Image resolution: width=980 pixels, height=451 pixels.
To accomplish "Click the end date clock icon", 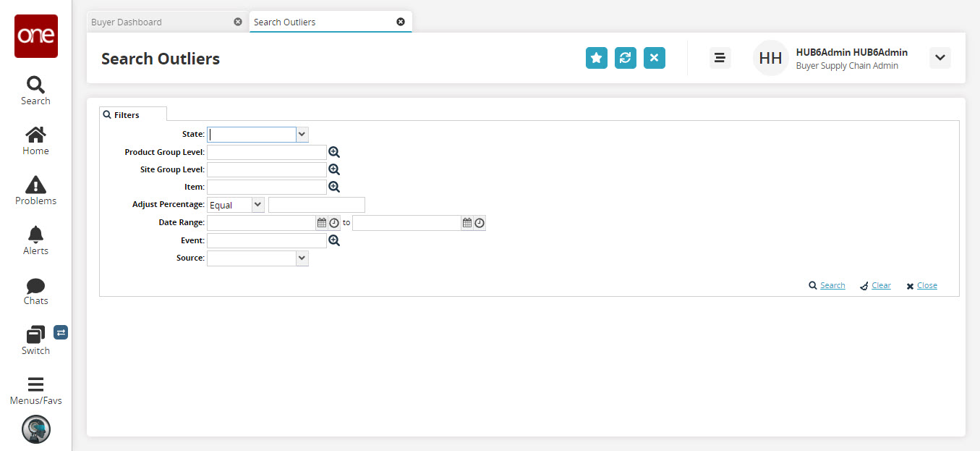I will [x=480, y=223].
